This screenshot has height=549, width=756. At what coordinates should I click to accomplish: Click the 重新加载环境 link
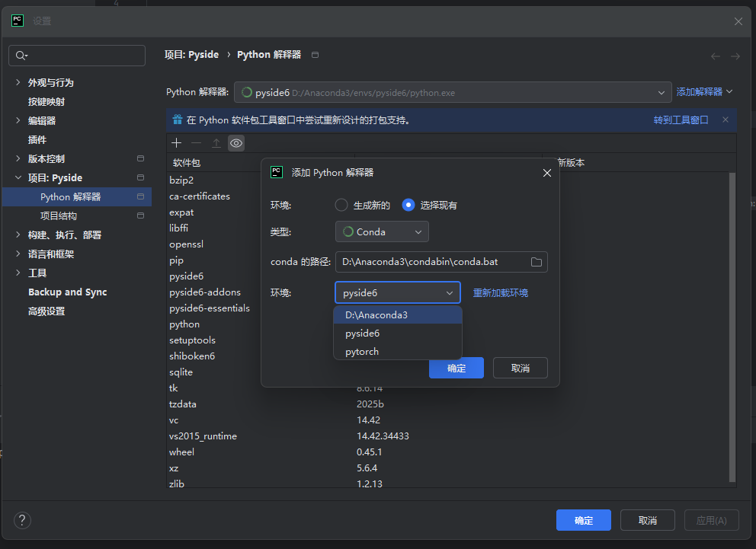coord(501,293)
